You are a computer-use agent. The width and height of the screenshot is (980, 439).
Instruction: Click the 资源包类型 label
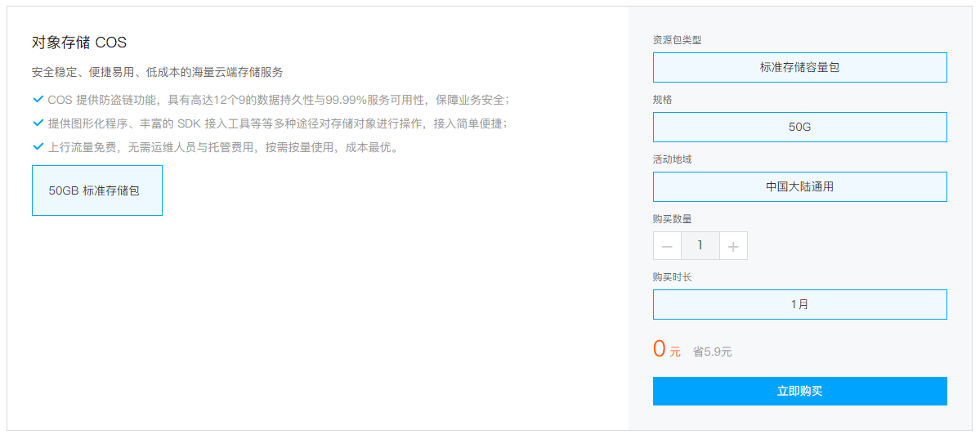(677, 40)
